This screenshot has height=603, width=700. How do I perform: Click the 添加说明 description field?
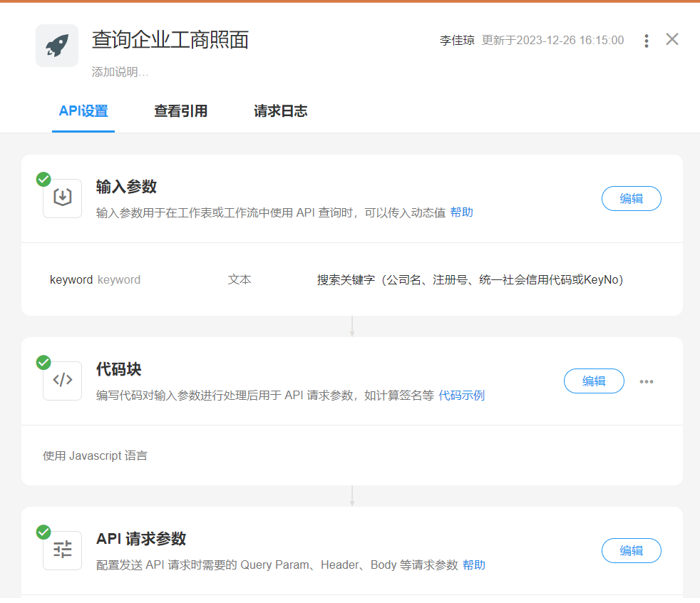pyautogui.click(x=120, y=72)
